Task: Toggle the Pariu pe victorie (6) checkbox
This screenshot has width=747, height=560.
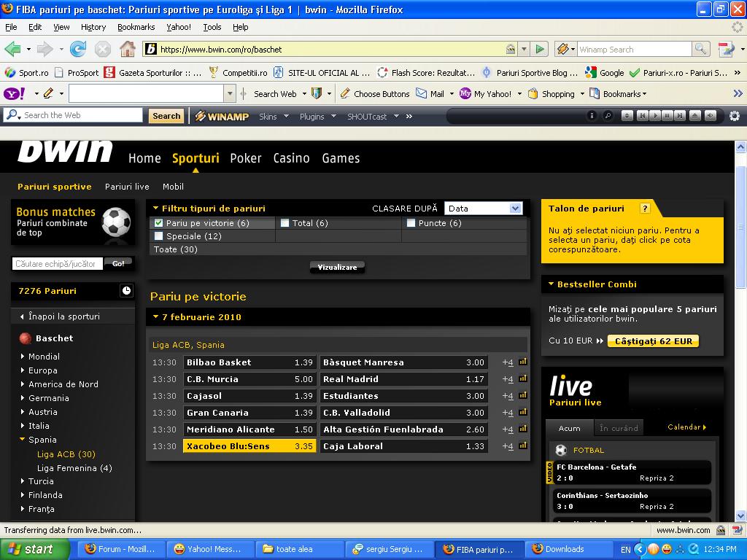Action: pyautogui.click(x=158, y=223)
